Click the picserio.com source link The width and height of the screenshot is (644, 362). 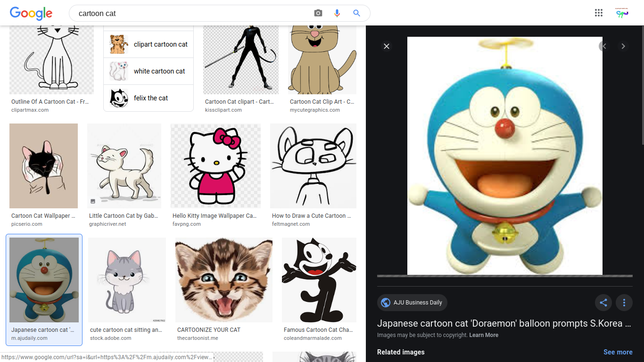point(27,224)
